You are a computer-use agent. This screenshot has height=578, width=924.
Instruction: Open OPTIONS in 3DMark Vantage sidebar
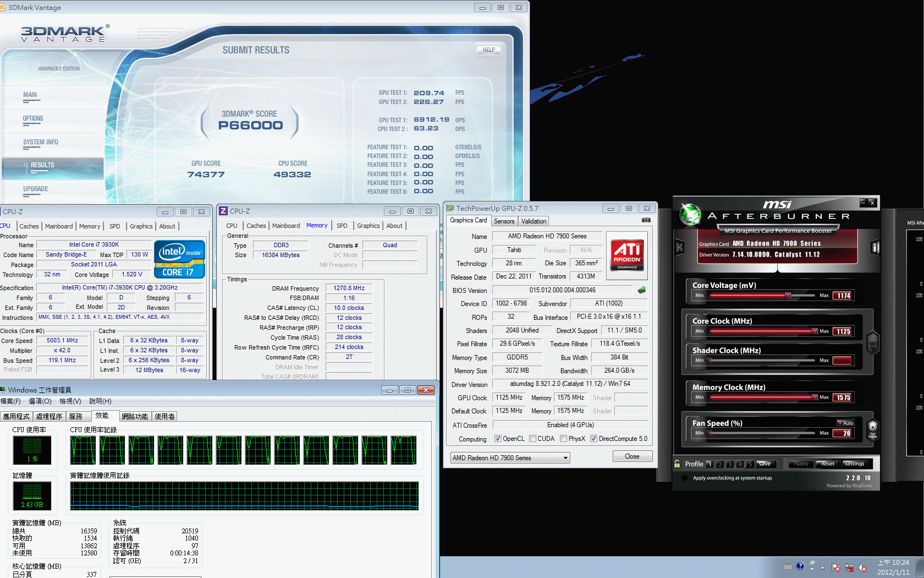(x=33, y=118)
